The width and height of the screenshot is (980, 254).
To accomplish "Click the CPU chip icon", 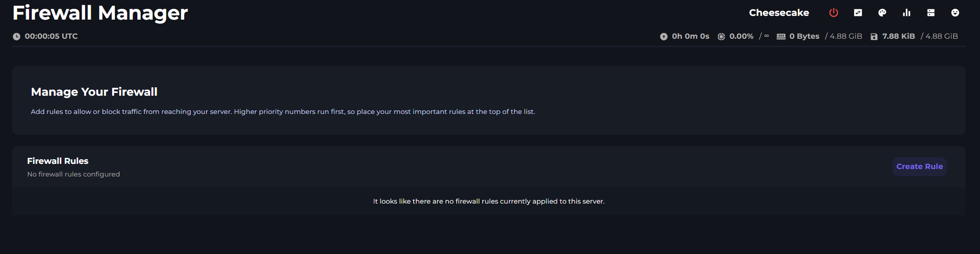I will click(x=721, y=36).
